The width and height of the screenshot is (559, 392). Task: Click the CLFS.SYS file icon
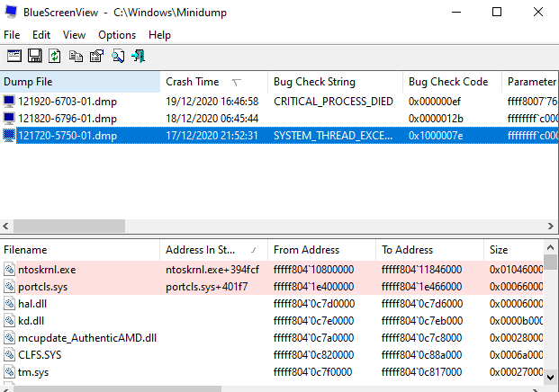[x=10, y=355]
